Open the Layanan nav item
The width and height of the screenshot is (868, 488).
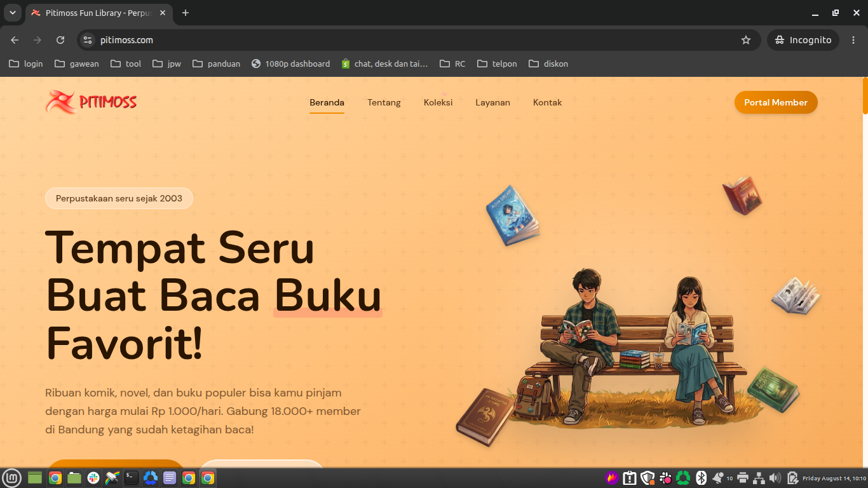coord(492,102)
